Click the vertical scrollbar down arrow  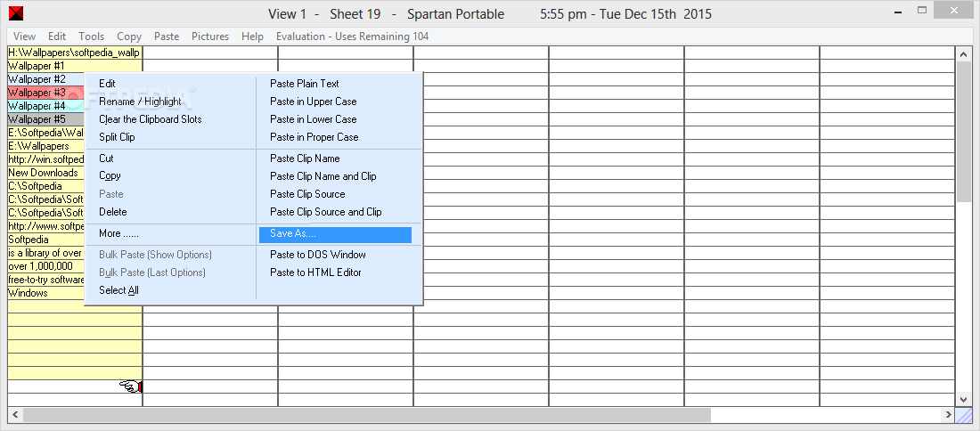point(963,399)
